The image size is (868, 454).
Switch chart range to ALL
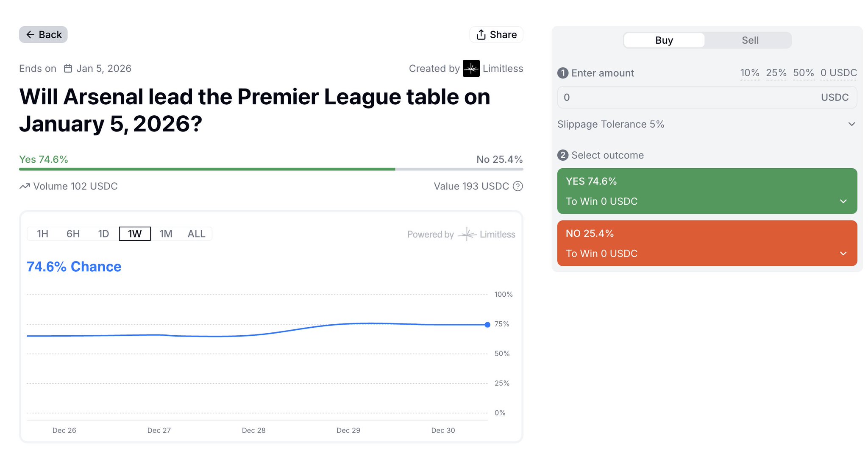pyautogui.click(x=196, y=234)
